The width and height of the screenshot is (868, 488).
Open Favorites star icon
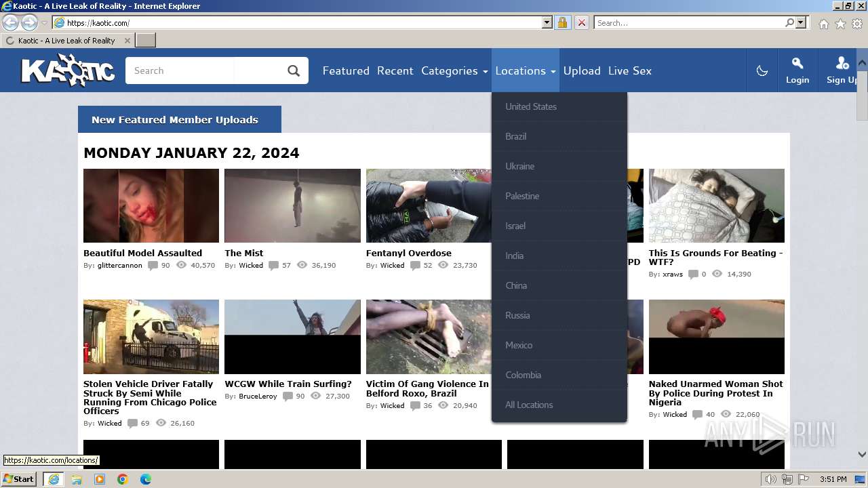click(840, 24)
